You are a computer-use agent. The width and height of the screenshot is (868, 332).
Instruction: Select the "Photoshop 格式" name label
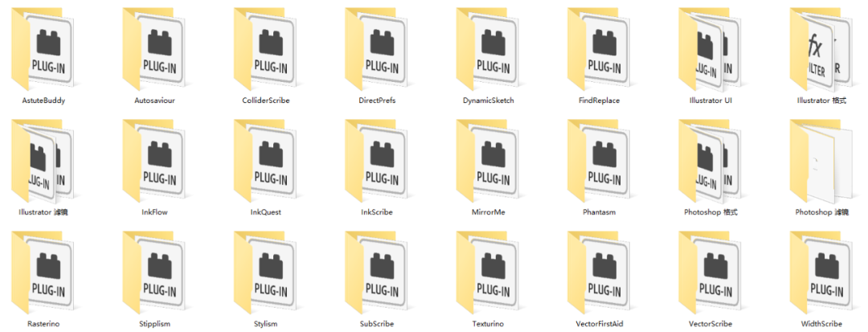point(710,212)
